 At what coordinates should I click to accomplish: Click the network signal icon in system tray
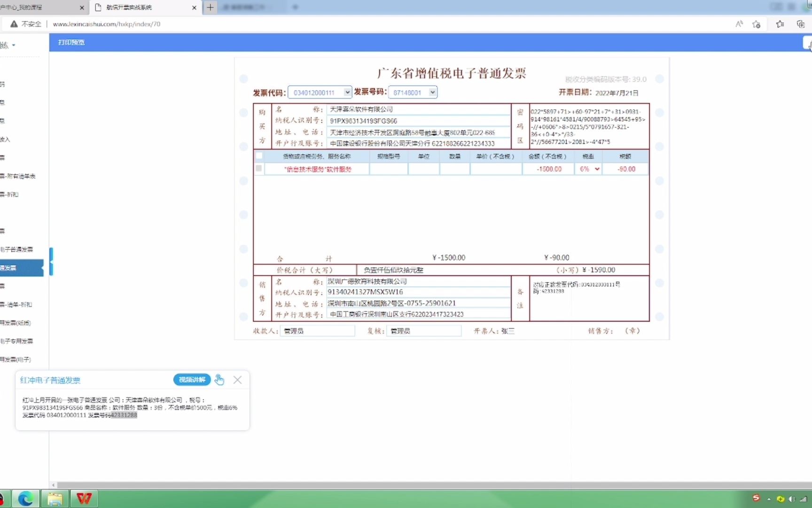[803, 499]
